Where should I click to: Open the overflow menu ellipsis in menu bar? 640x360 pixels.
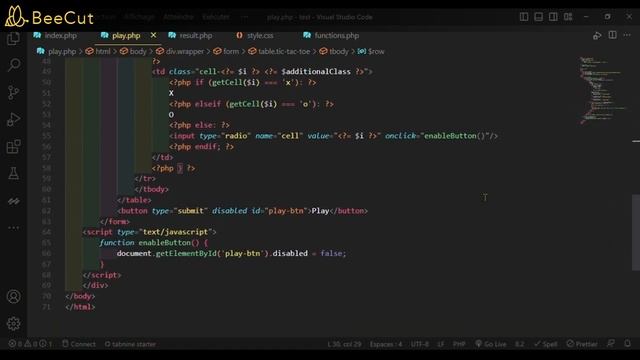coord(244,17)
